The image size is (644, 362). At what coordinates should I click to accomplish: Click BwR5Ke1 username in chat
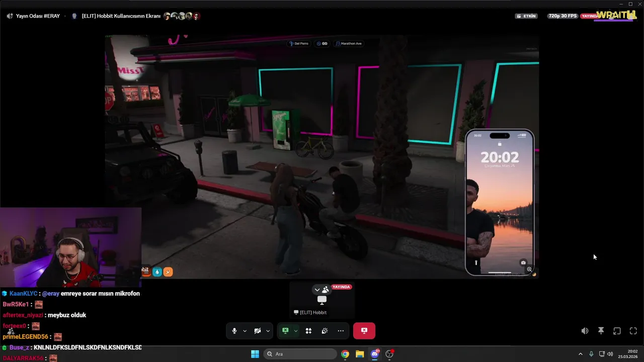(16, 305)
